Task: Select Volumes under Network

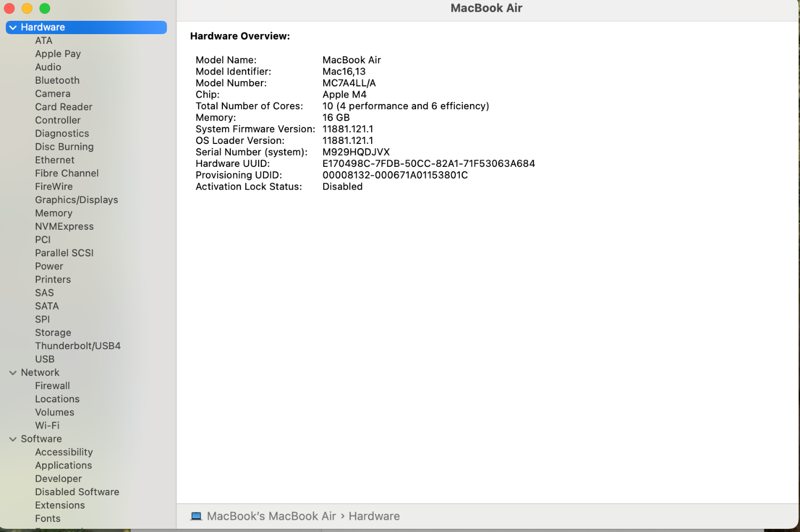Action: click(x=54, y=413)
